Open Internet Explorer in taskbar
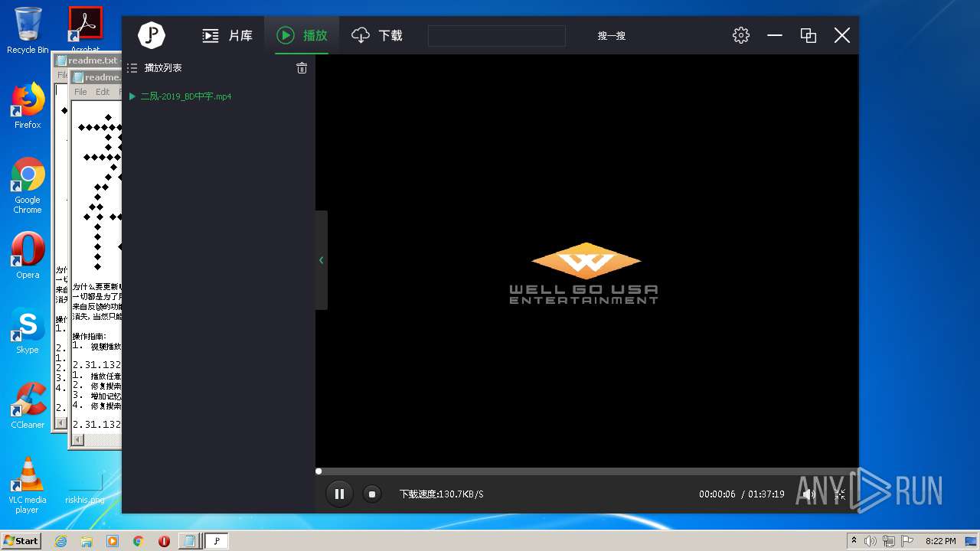The image size is (980, 551). pos(60,541)
